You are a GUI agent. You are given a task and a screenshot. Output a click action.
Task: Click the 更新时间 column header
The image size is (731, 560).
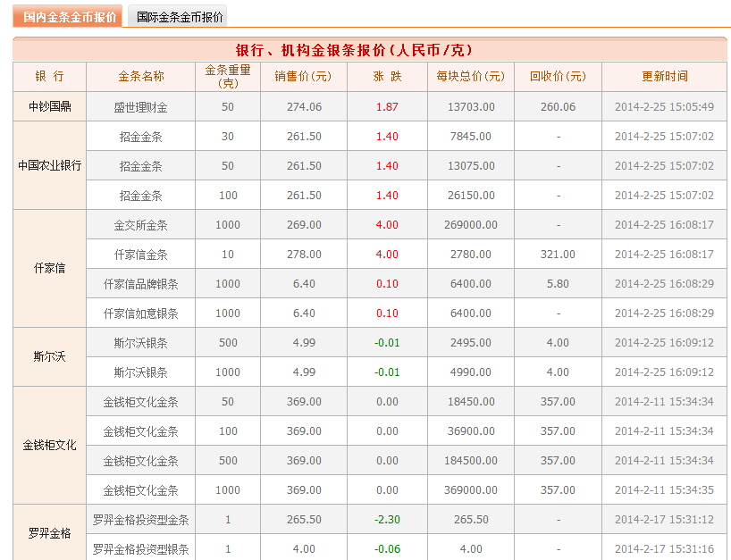(x=664, y=77)
